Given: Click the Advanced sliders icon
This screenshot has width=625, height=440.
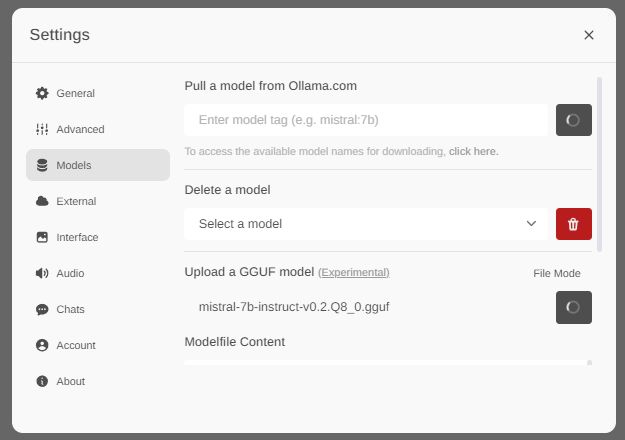Looking at the screenshot, I should (42, 129).
